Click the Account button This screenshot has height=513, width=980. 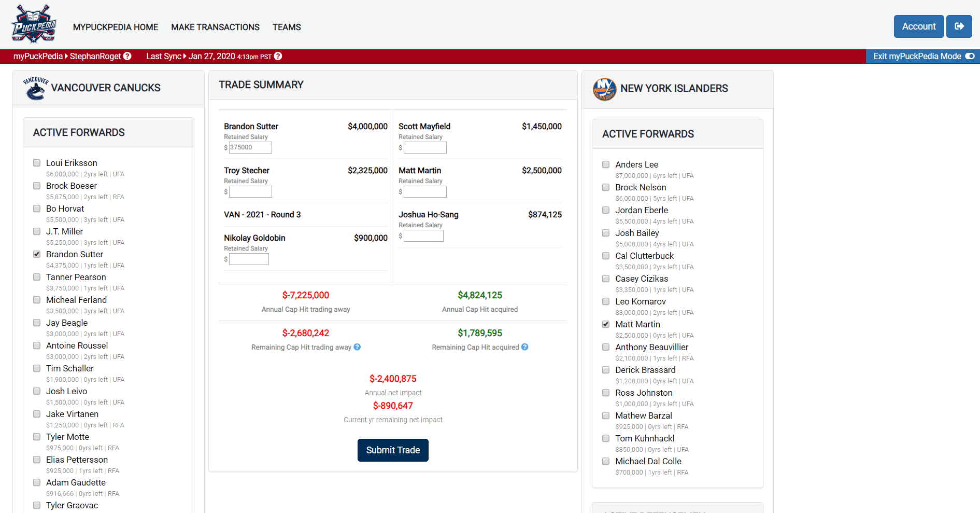tap(918, 26)
